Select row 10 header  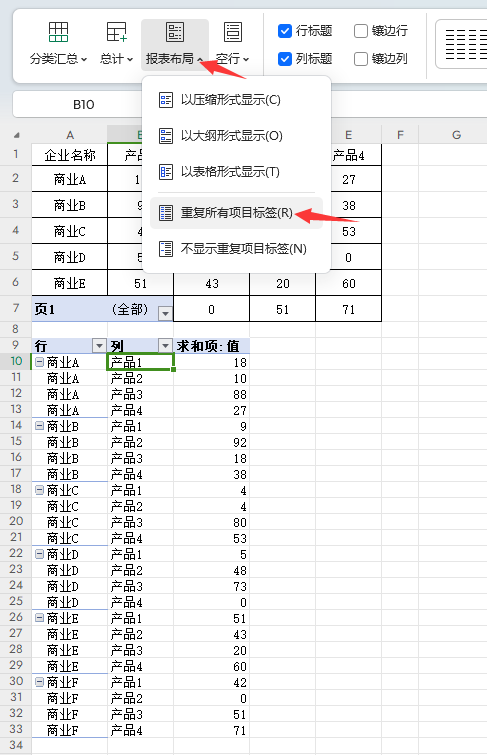click(16, 361)
